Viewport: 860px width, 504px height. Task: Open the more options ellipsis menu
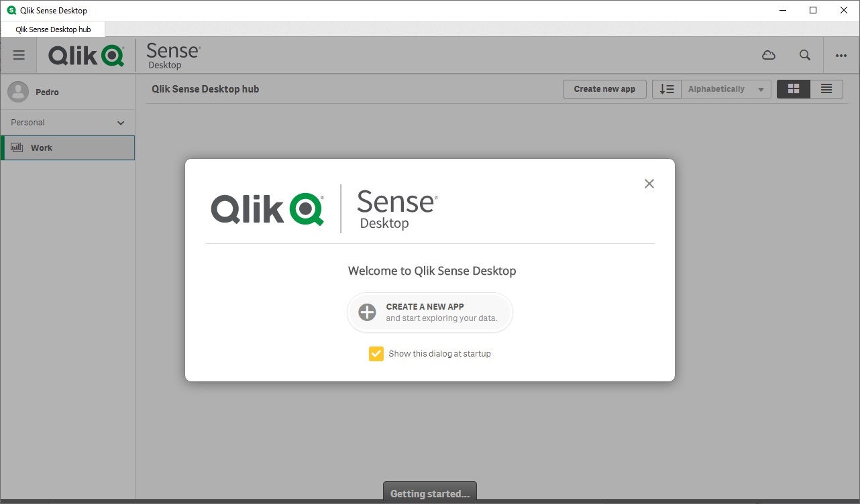(x=841, y=55)
